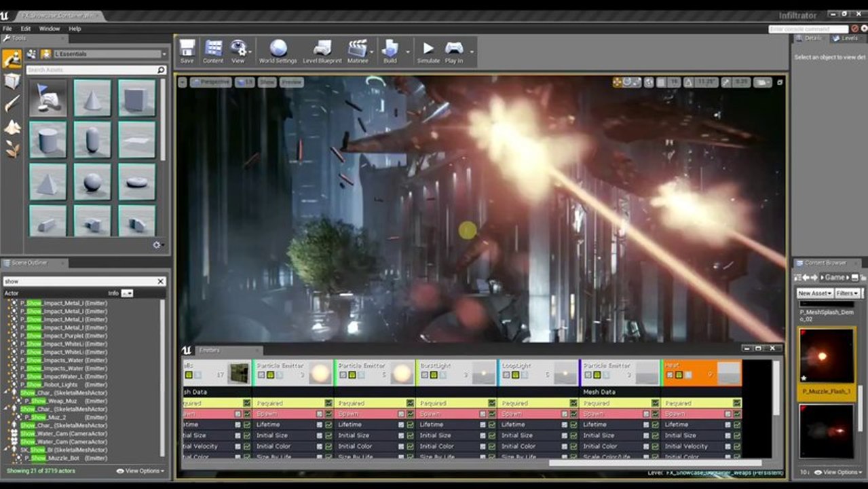Click the Search Assets input field

point(91,70)
